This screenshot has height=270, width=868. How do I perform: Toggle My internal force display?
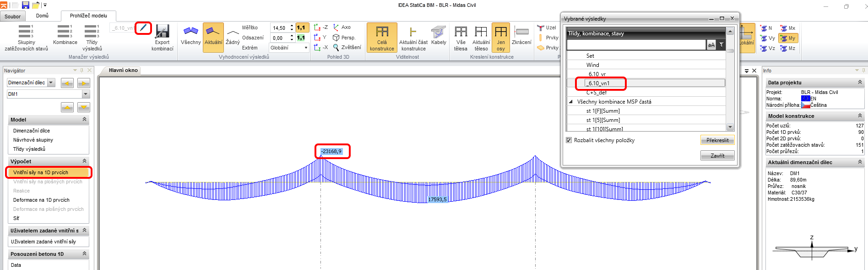click(788, 38)
